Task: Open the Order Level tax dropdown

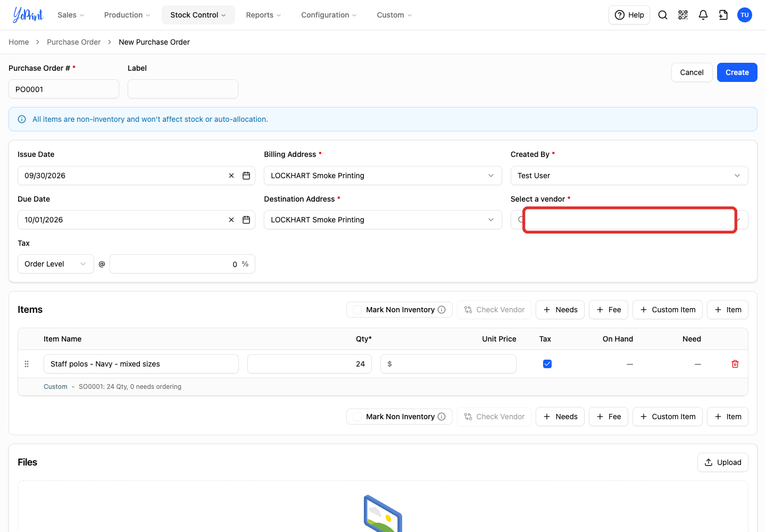Action: 56,264
